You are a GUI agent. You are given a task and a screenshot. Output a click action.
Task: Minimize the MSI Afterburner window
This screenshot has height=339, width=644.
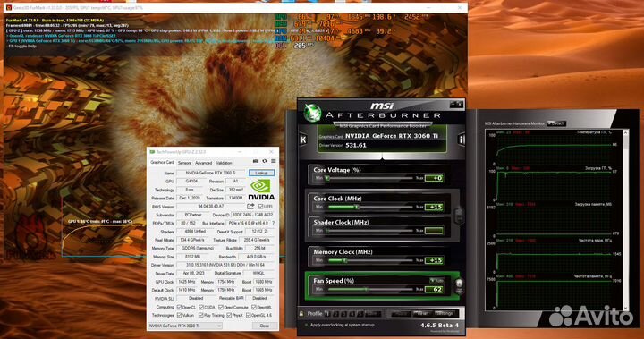point(453,105)
